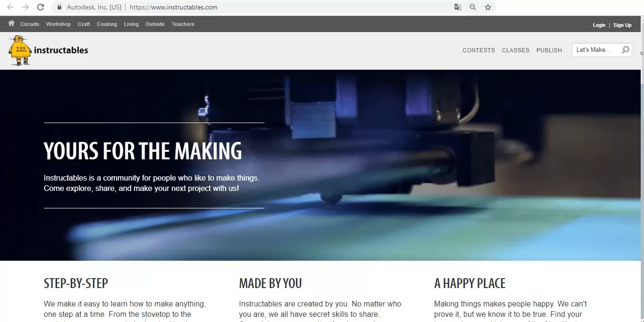Click the page vertical scrollbar

641,170
